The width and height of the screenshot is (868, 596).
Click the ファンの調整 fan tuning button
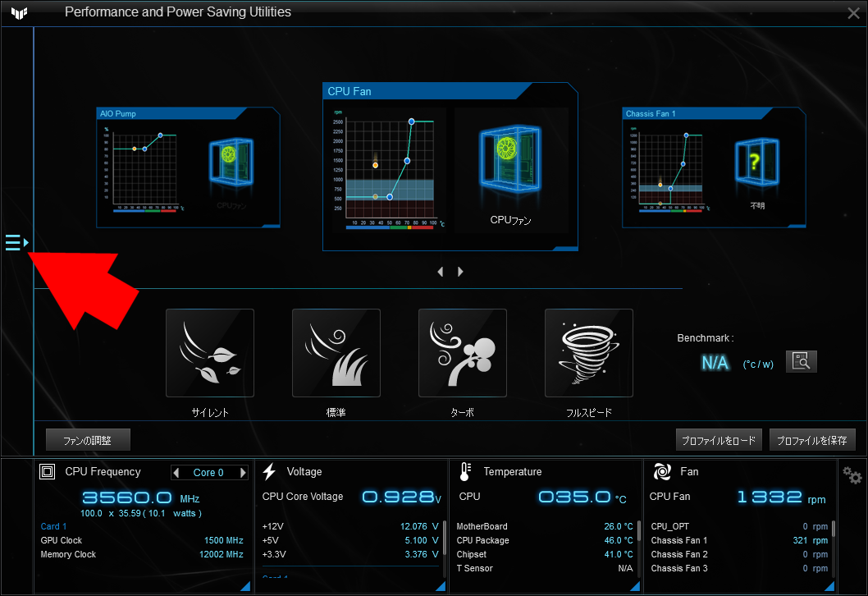coord(89,439)
